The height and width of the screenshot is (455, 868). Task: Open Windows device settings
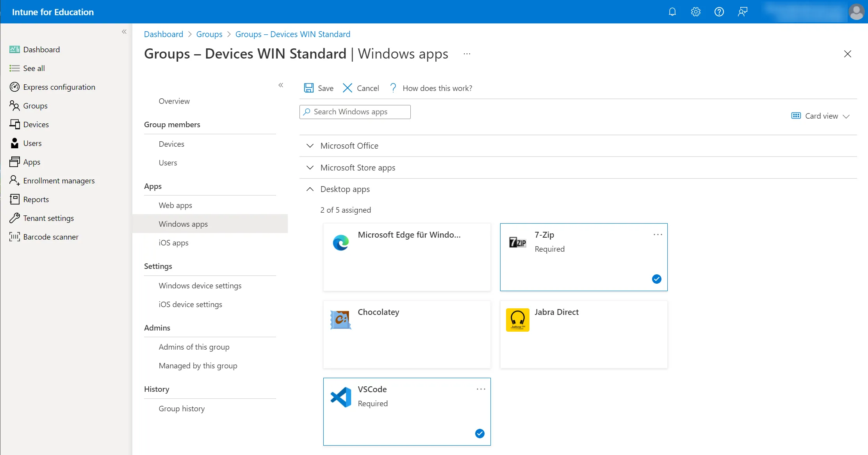pyautogui.click(x=200, y=286)
